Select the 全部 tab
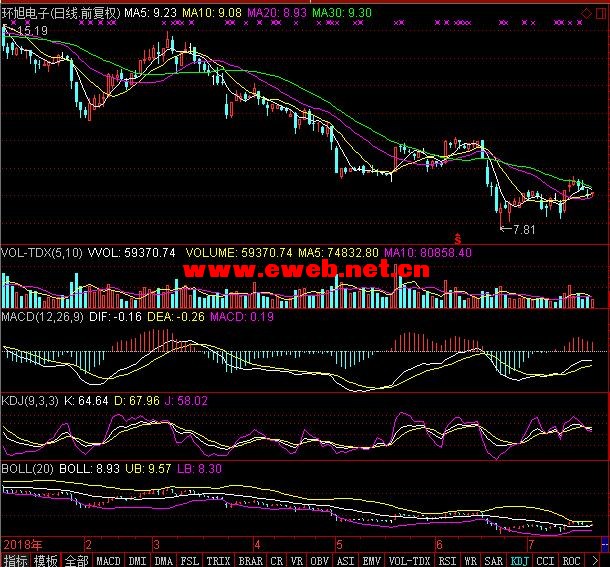Screen dimensions: 610x567 (77, 561)
